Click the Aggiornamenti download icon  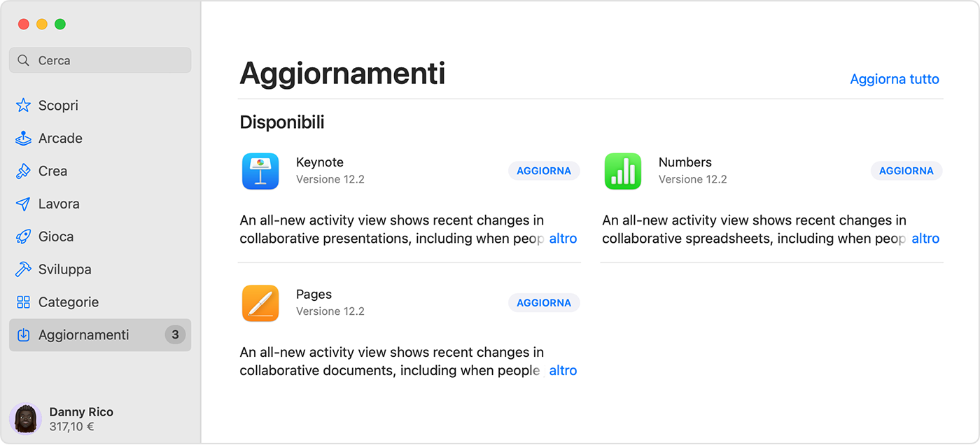23,334
